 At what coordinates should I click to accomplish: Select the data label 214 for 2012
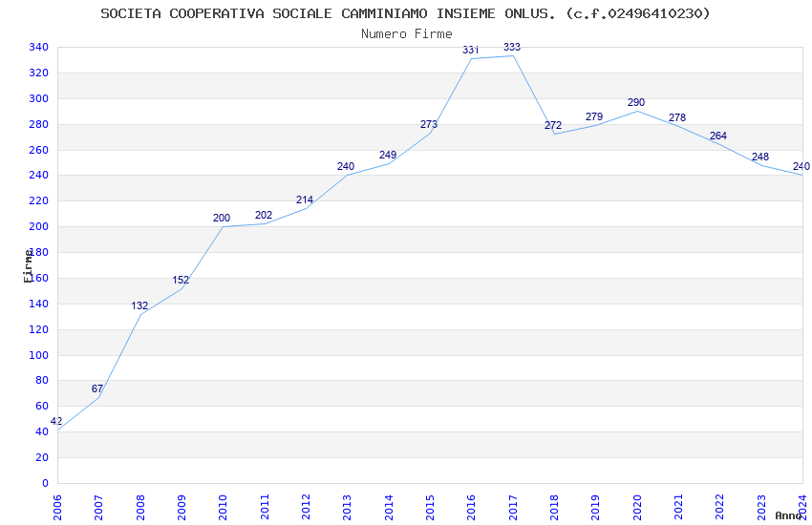[x=305, y=199]
